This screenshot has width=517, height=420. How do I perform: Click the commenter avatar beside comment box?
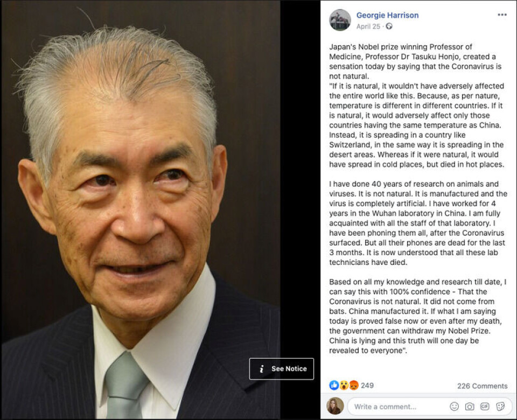335,406
